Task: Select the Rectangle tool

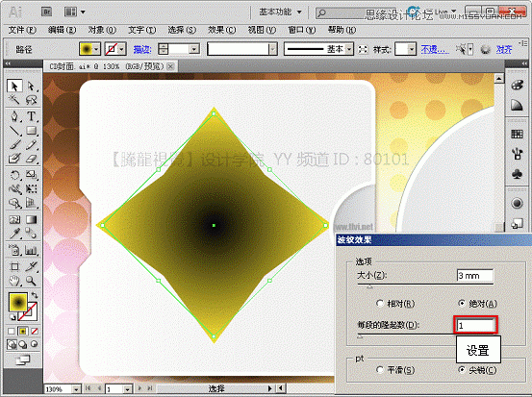Action: (31, 131)
